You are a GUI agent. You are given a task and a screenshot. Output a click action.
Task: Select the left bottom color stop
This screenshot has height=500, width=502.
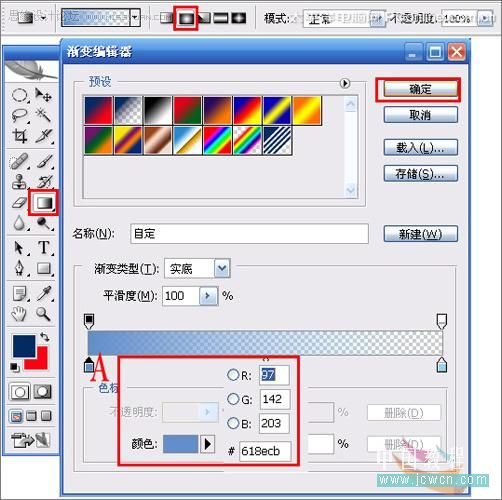89,365
